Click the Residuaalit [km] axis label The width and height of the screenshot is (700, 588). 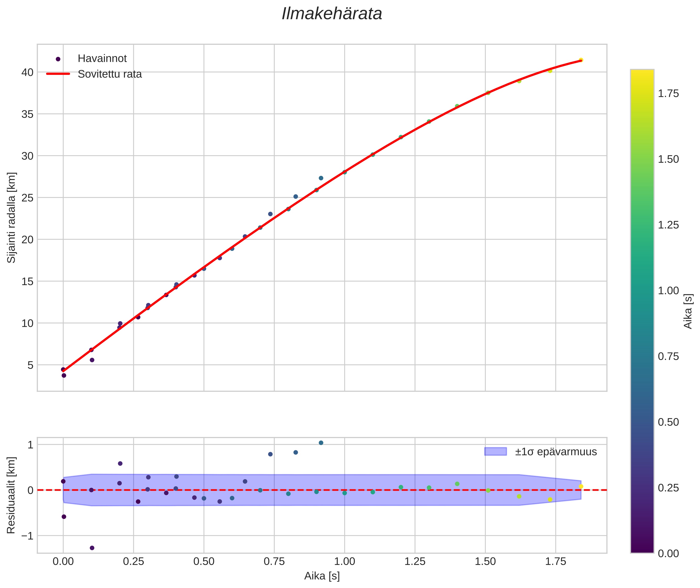pyautogui.click(x=11, y=495)
